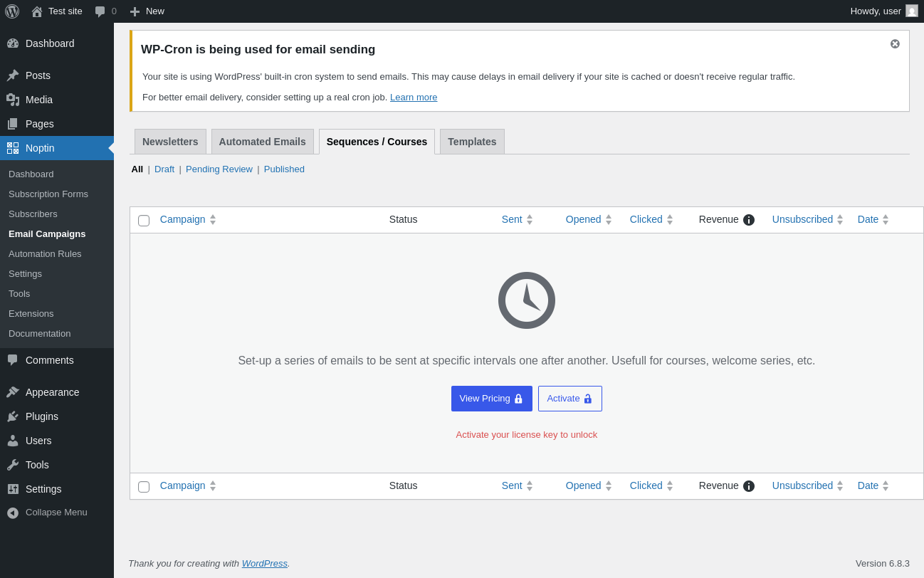This screenshot has height=578, width=924.
Task: Click the user avatar in the admin bar
Action: click(x=912, y=11)
